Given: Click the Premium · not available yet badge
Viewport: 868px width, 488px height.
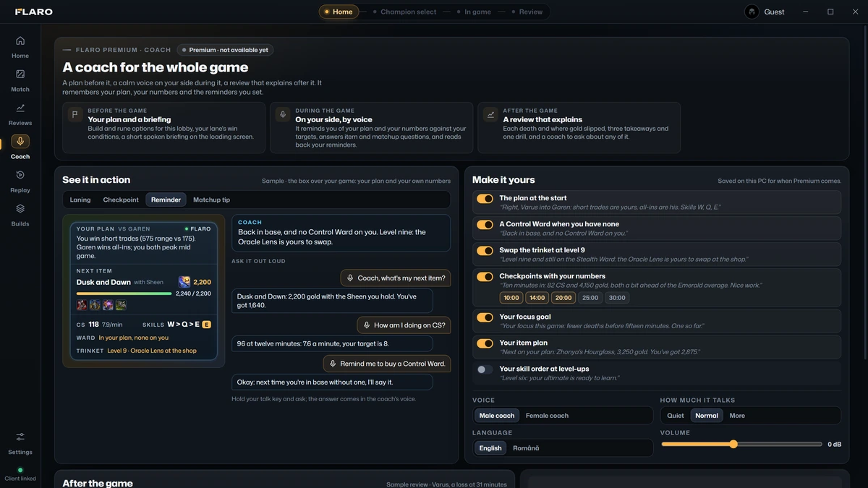Looking at the screenshot, I should [225, 50].
